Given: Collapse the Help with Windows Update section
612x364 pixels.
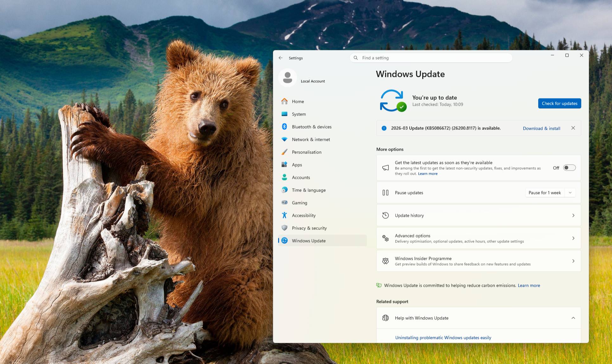Looking at the screenshot, I should (573, 318).
